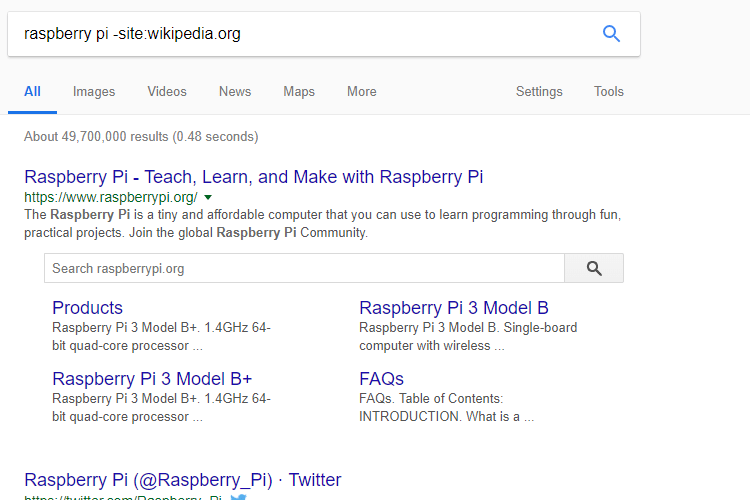Click the 'Search raspberrypi.org' input field
750x500 pixels.
(304, 268)
